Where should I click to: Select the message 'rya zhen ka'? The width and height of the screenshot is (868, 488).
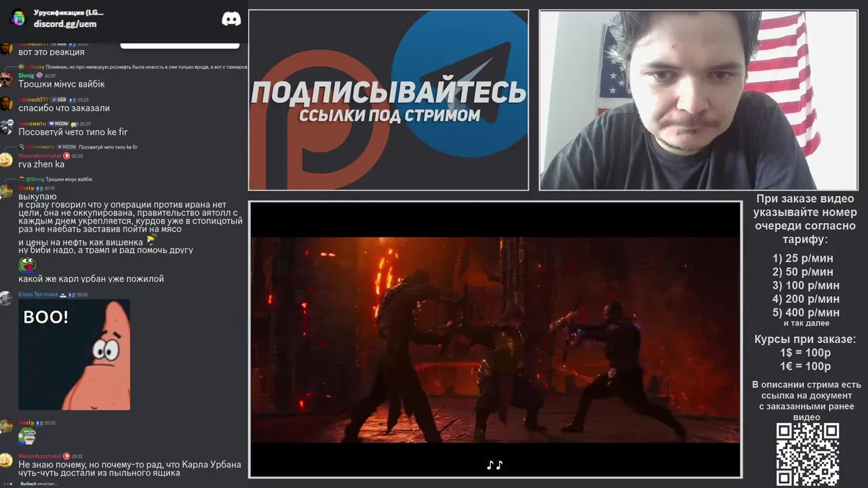(41, 164)
